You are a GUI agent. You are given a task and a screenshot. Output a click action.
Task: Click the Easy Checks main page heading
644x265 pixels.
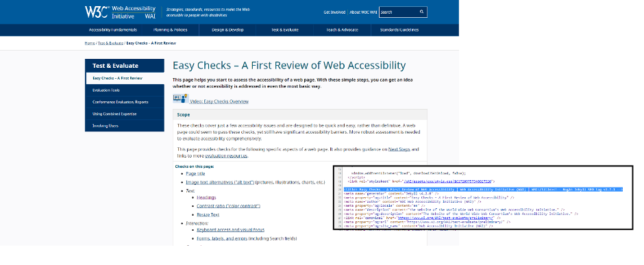(x=289, y=65)
